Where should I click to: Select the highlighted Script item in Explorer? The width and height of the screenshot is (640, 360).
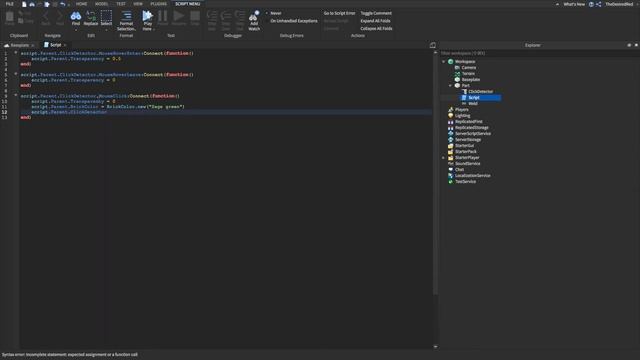tap(473, 98)
